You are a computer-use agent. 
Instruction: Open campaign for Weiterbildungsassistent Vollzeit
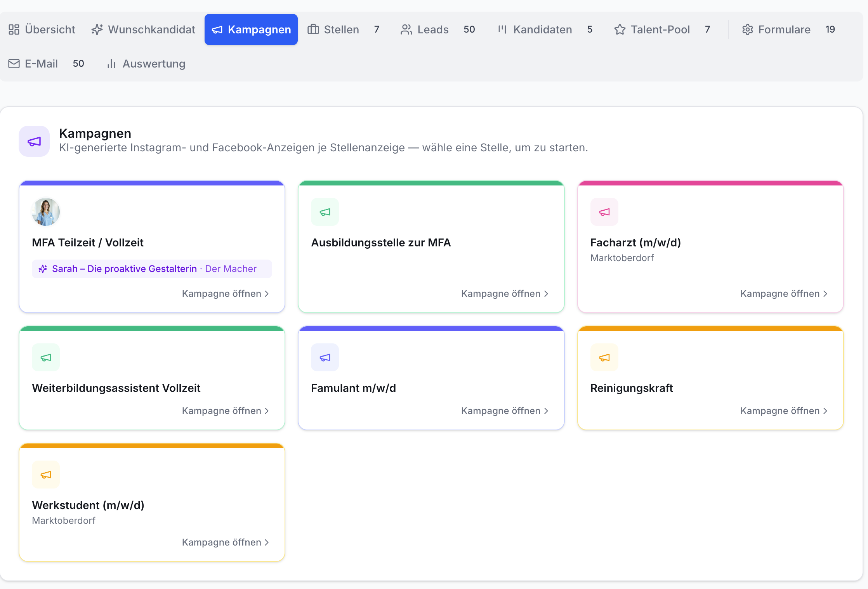(x=226, y=411)
